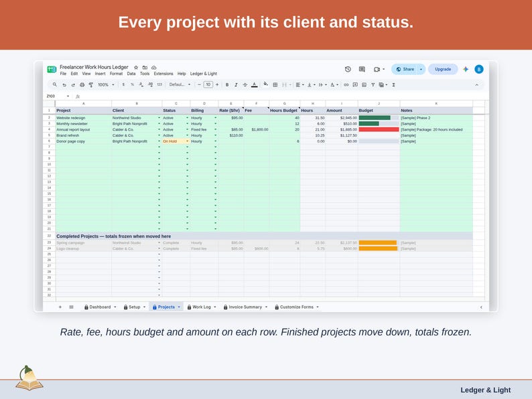Add a new sheet with plus button

tap(60, 307)
